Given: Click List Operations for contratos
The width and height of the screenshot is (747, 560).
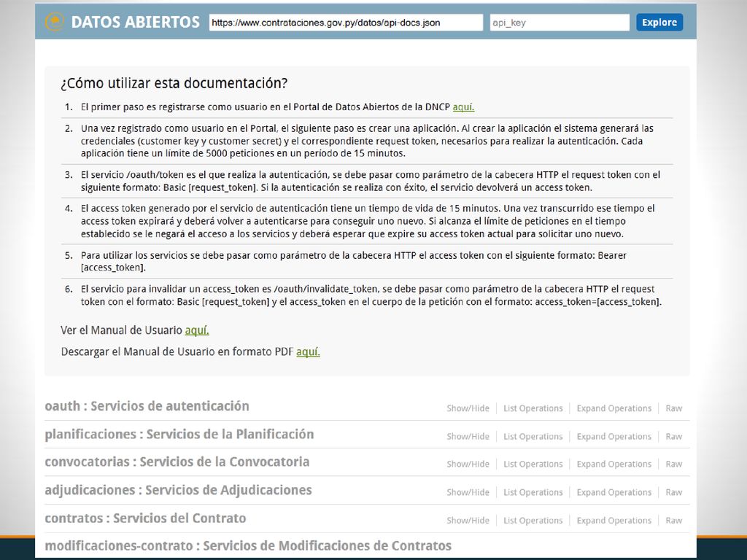Looking at the screenshot, I should click(x=533, y=521).
